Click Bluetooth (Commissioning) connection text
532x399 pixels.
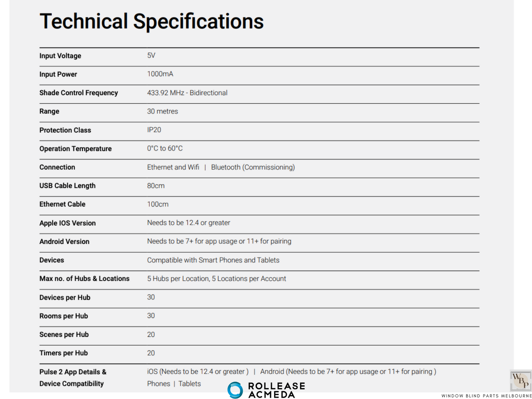253,167
